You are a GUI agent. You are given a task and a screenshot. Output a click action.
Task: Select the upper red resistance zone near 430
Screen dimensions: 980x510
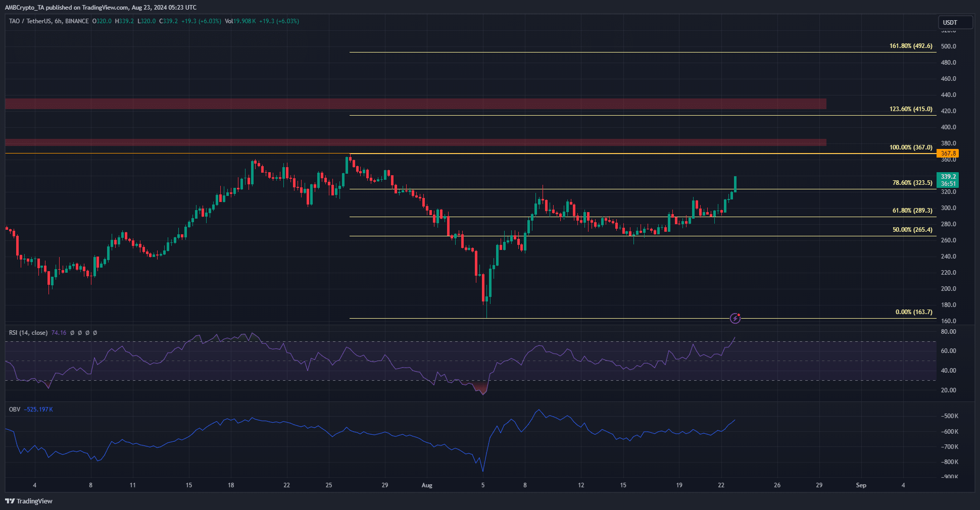tap(416, 104)
